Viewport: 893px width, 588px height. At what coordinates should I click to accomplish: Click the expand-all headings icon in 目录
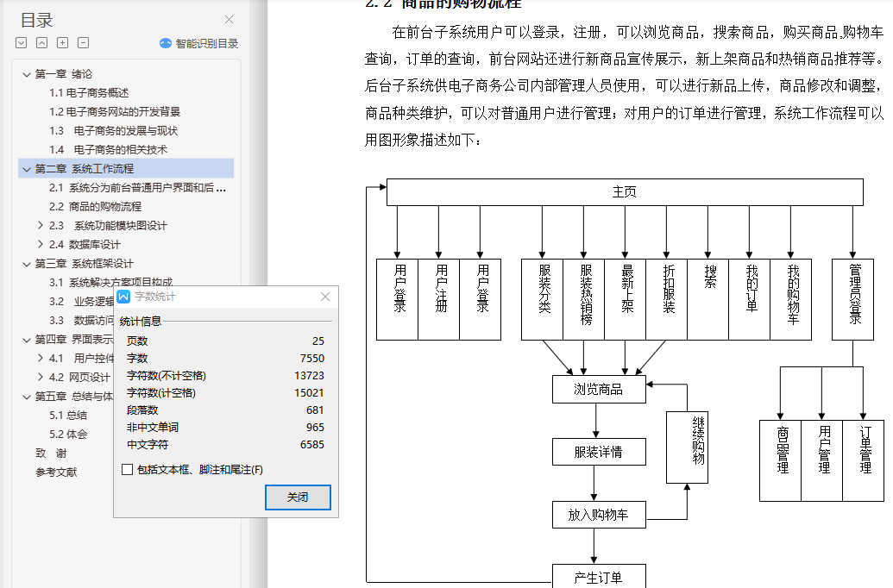pos(21,43)
